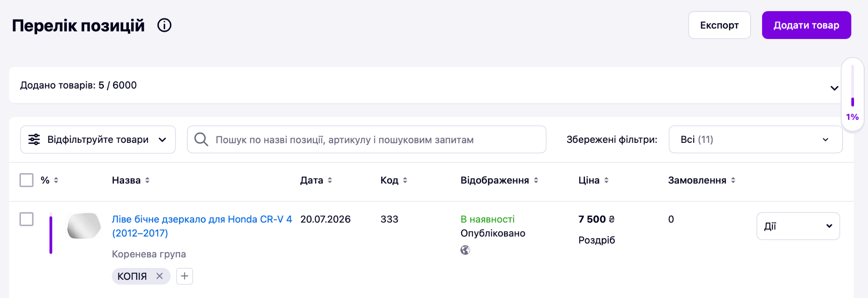The width and height of the screenshot is (868, 298).
Task: Click the globe icon under Опубліковано
Action: (x=465, y=250)
